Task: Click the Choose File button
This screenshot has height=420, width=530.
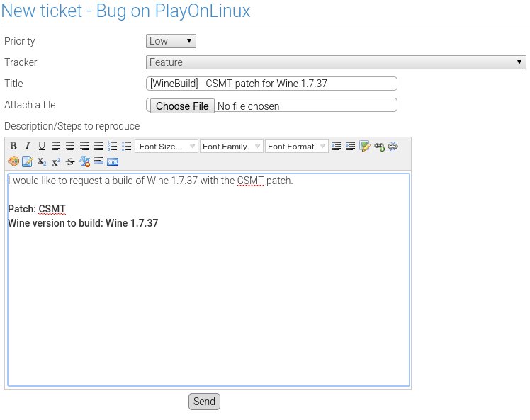Action: pyautogui.click(x=182, y=106)
